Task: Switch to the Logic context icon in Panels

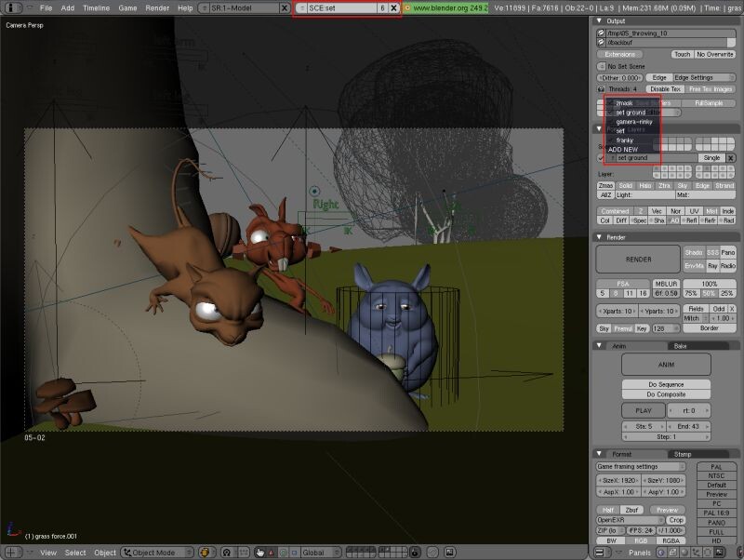Action: (661, 553)
